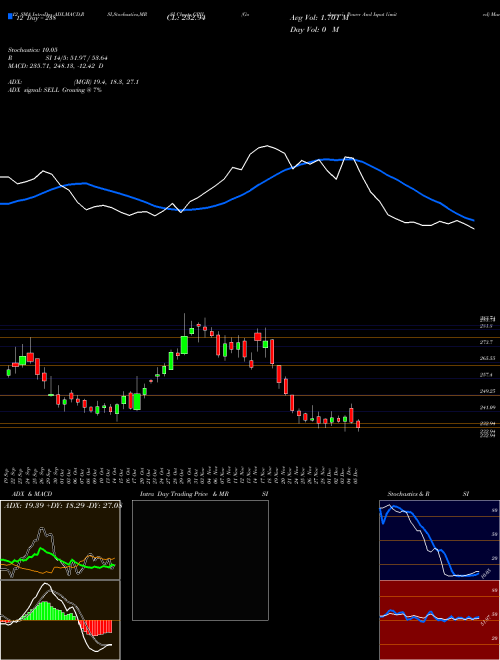Click the 265.55 price axis label
The width and height of the screenshot is (500, 660).
coord(487,358)
